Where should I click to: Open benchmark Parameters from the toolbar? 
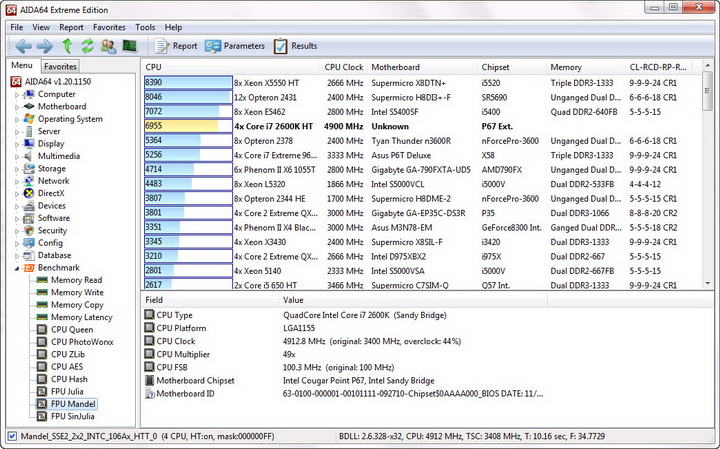click(235, 46)
